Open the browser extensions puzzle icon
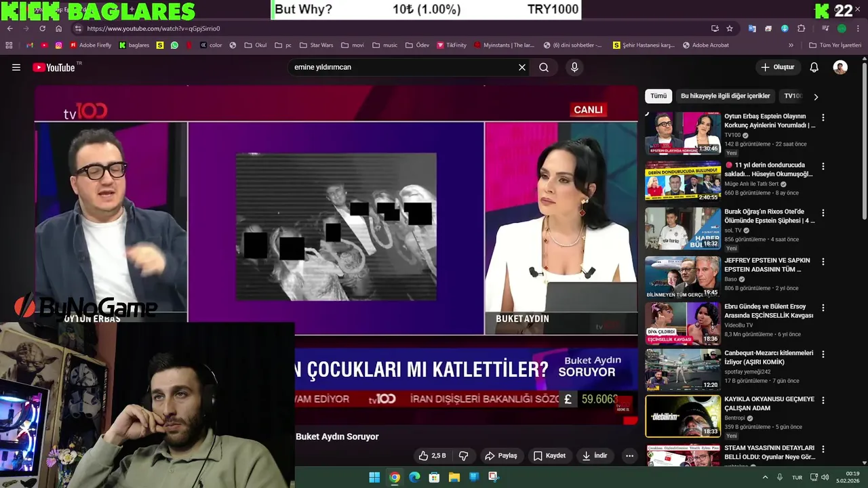868x488 pixels. (x=801, y=28)
